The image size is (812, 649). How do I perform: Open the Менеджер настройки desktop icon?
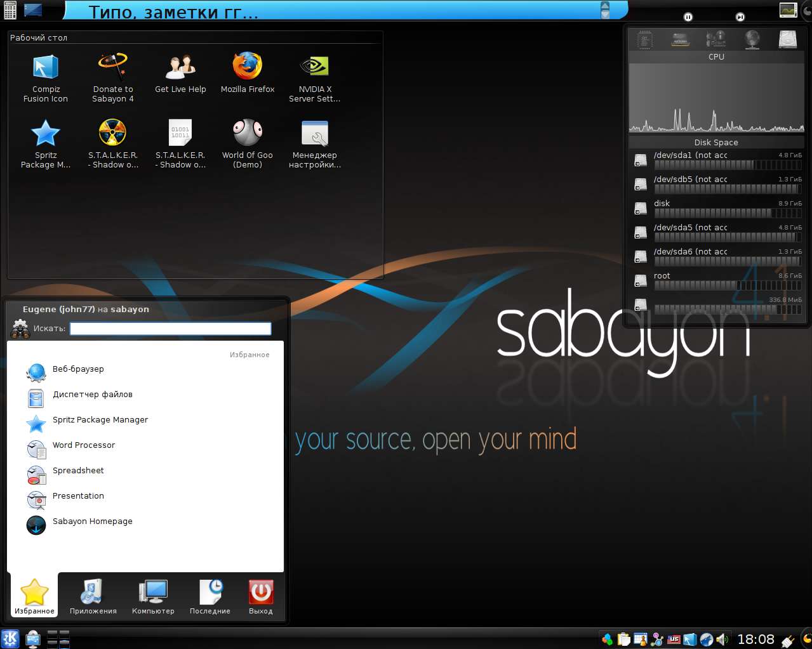click(x=315, y=144)
